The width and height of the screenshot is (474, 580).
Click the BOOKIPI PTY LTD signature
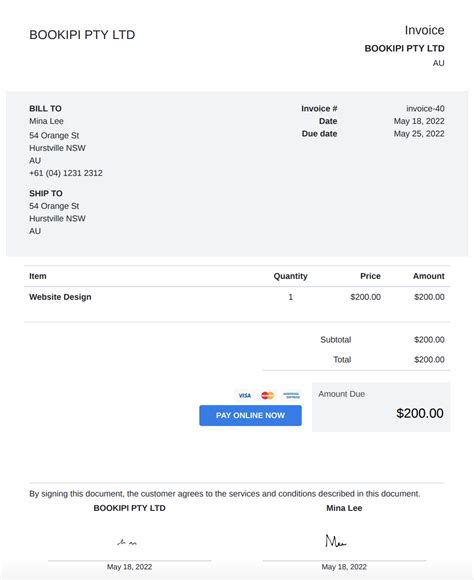coord(127,543)
